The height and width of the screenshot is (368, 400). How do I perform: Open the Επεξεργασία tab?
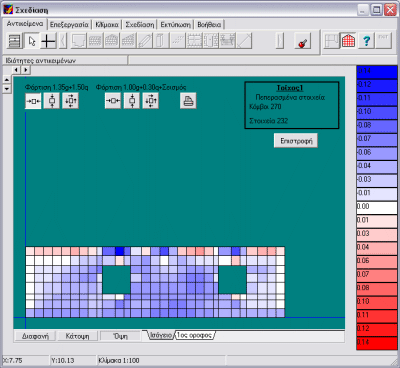pos(69,25)
